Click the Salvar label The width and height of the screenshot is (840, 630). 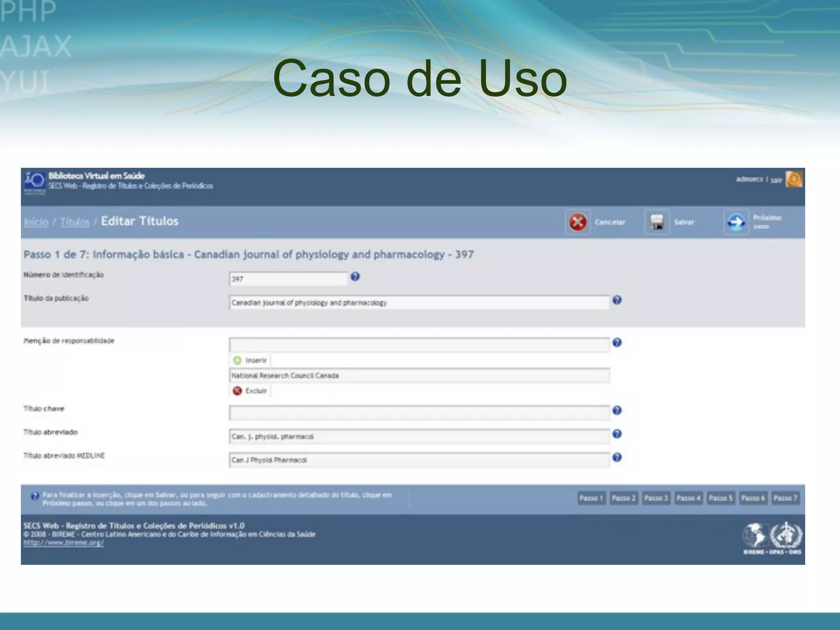[684, 222]
